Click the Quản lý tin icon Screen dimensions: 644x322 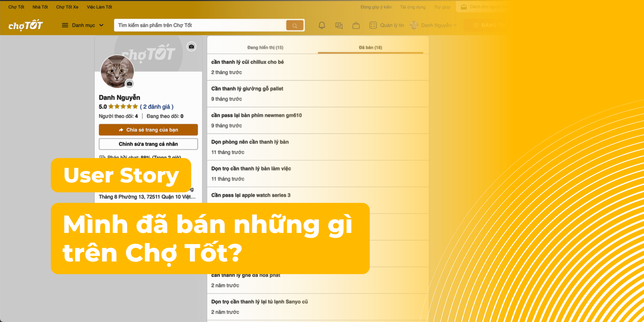click(x=374, y=25)
